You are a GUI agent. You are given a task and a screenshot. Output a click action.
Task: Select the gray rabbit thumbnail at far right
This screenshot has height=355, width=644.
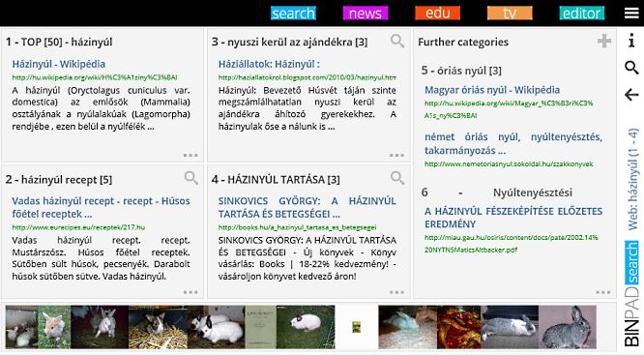(x=568, y=327)
